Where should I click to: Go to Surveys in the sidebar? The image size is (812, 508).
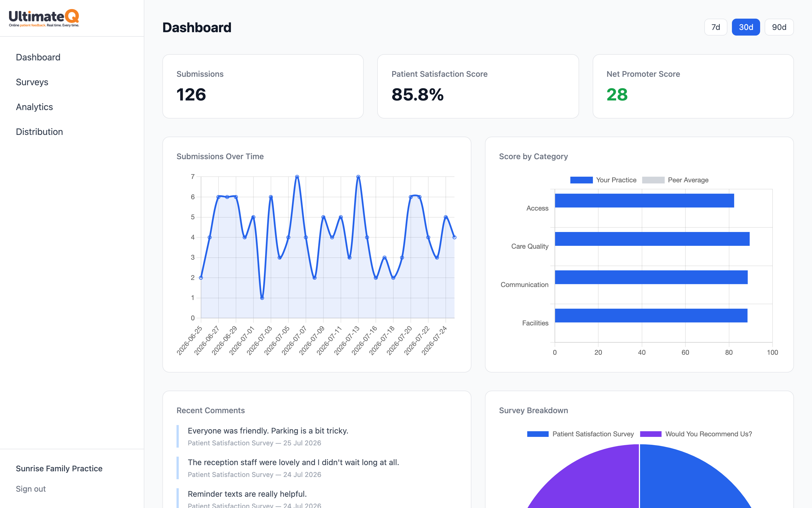[x=32, y=82]
